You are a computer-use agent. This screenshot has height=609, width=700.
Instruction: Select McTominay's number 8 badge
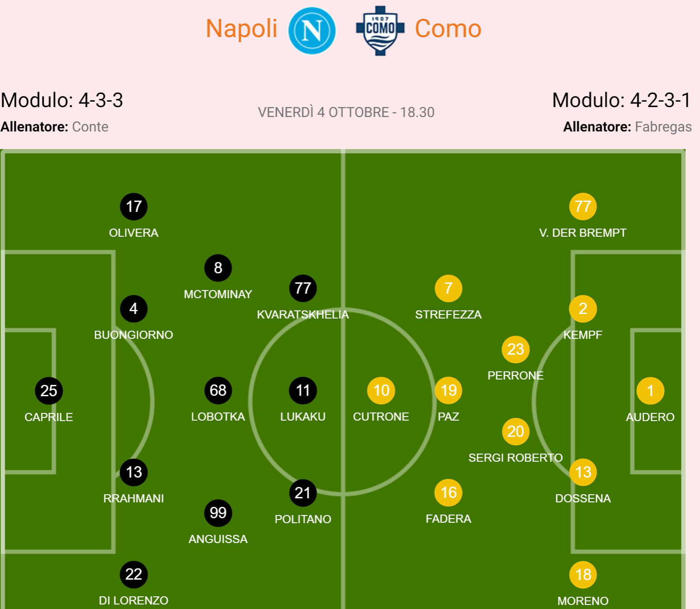click(x=218, y=268)
